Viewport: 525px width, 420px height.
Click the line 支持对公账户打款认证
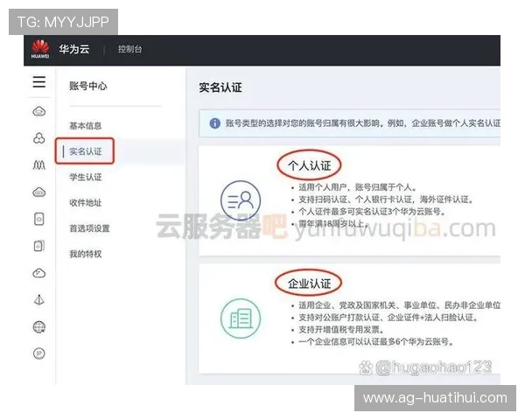coord(388,317)
